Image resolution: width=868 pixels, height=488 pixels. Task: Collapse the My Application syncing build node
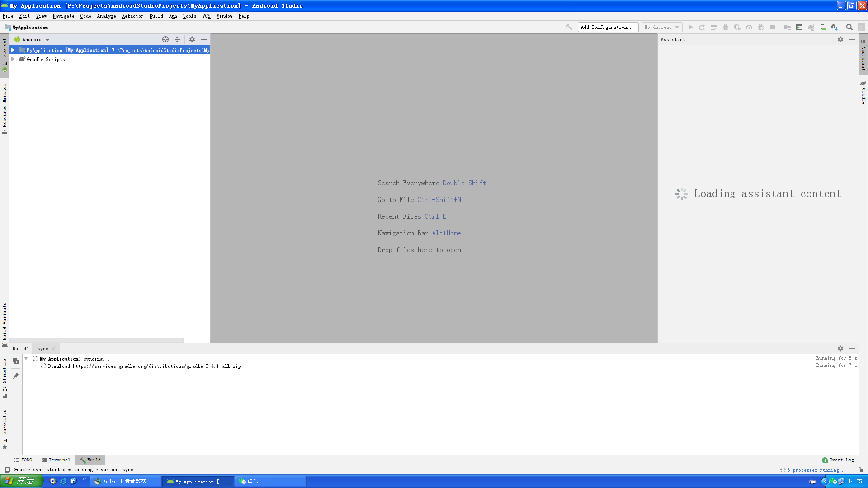pyautogui.click(x=26, y=358)
